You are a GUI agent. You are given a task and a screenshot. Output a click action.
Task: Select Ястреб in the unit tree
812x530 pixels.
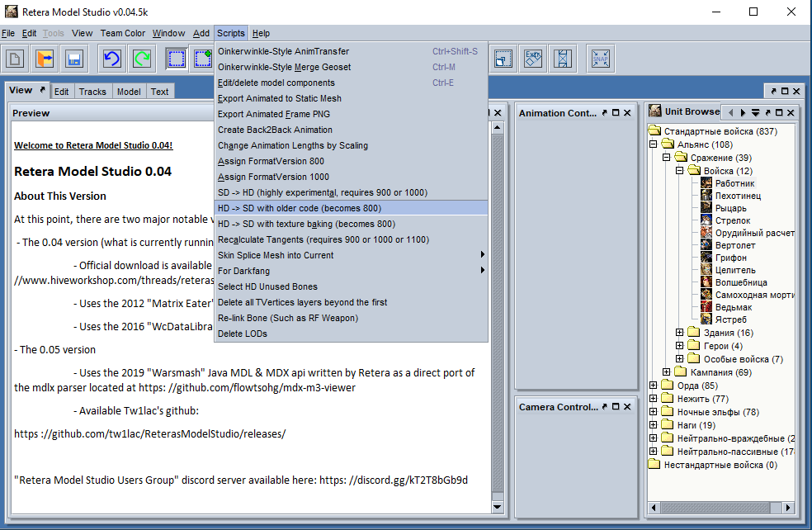point(730,319)
